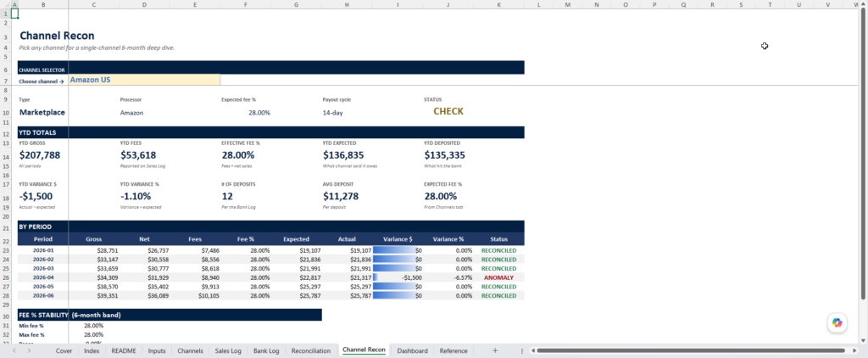The width and height of the screenshot is (868, 358).
Task: Select row 10 header
Action: tap(5, 113)
